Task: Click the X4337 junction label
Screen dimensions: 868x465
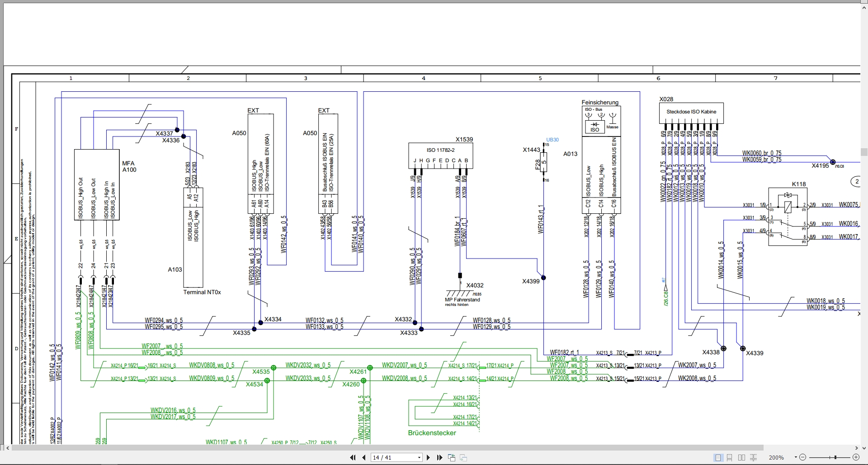Action: click(165, 133)
